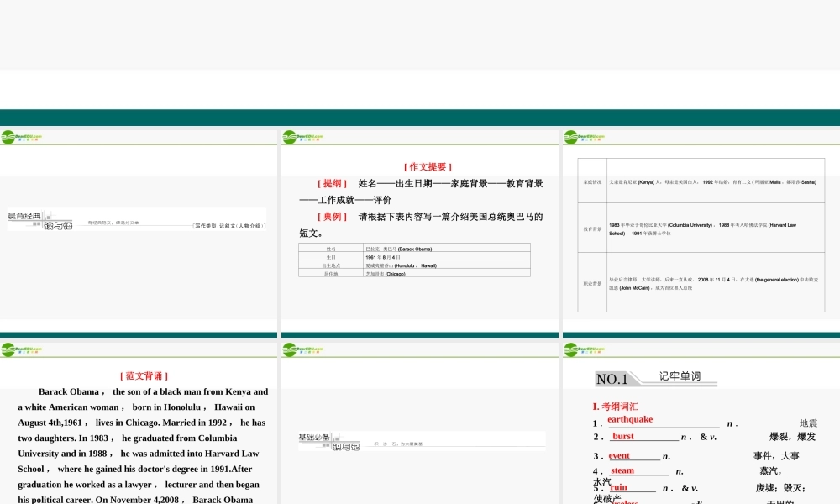Click the red [典例] label

[x=332, y=217]
